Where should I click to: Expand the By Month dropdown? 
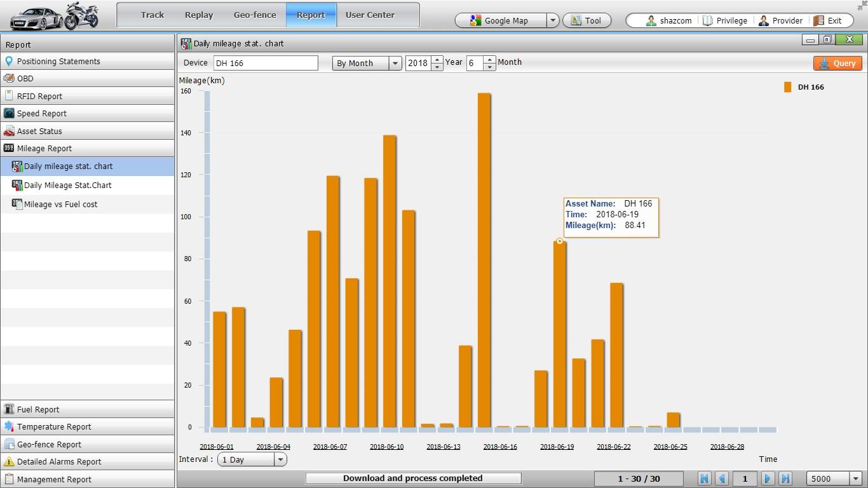pyautogui.click(x=395, y=64)
